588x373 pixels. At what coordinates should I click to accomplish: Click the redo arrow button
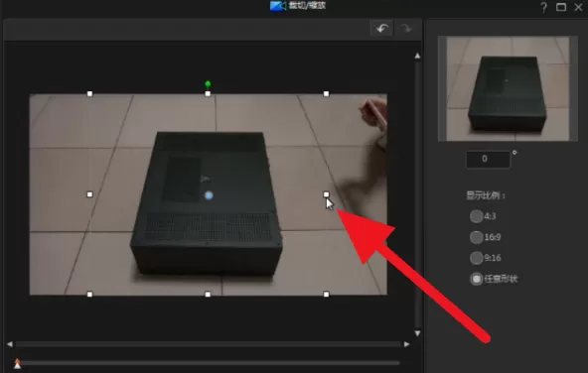(406, 28)
